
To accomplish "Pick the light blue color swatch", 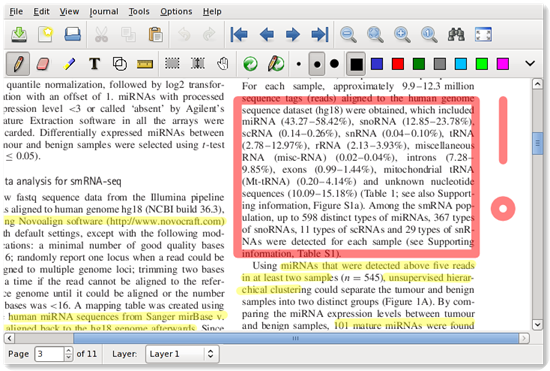I will 461,64.
